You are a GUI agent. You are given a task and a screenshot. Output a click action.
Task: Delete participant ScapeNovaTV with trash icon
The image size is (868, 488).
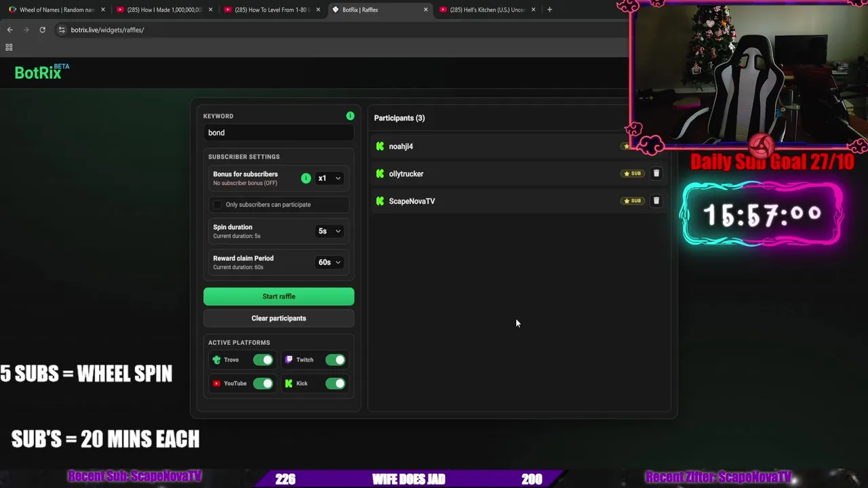pos(656,201)
